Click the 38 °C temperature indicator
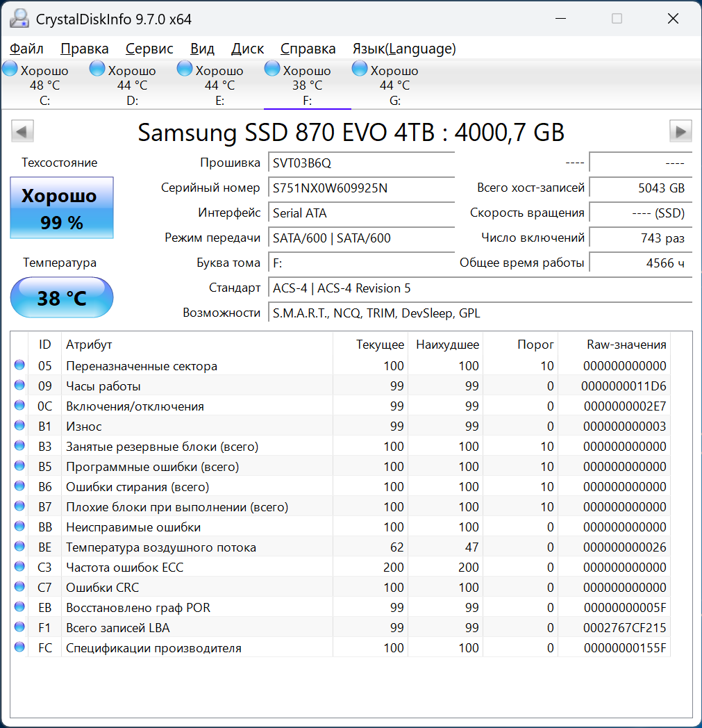The image size is (702, 728). [61, 297]
